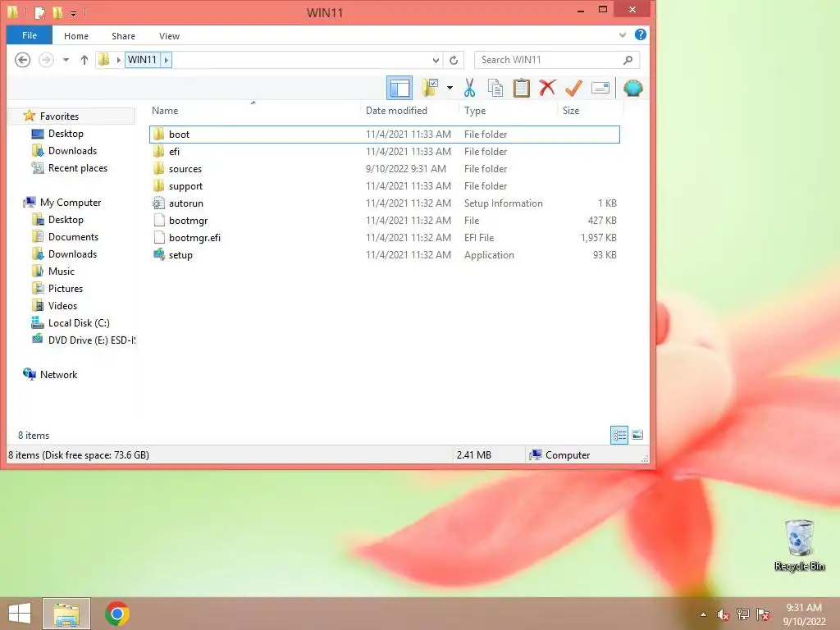
Task: Refresh the WIN11 folder view
Action: tap(454, 60)
